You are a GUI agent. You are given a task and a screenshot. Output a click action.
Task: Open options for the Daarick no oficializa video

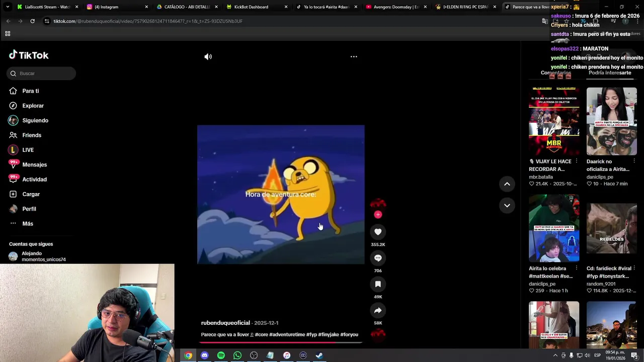point(634,161)
